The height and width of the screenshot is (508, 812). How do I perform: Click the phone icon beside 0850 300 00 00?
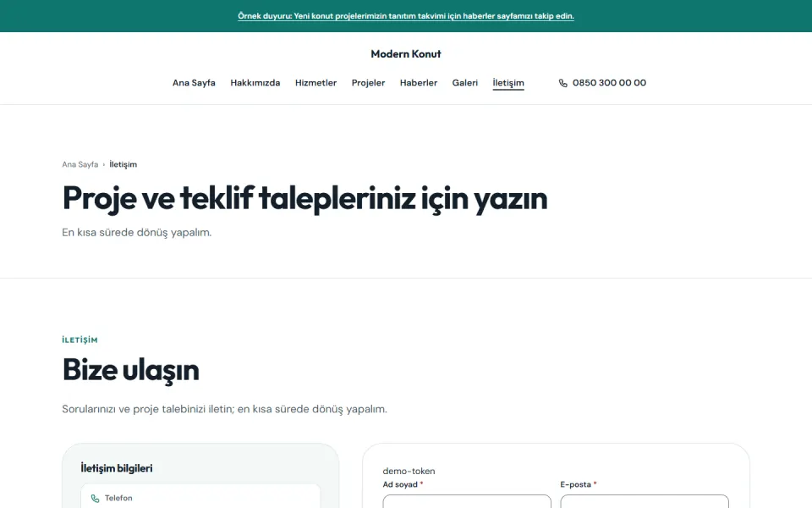(563, 83)
